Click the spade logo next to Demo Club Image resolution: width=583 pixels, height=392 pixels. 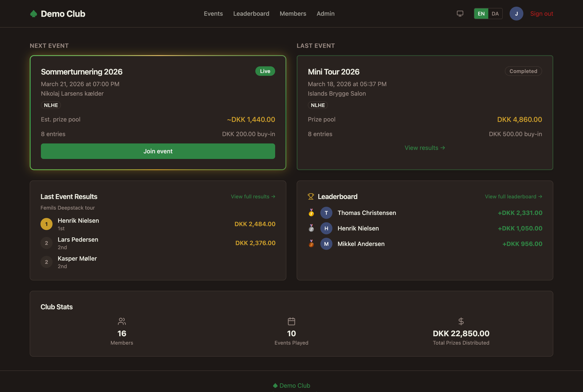point(34,14)
